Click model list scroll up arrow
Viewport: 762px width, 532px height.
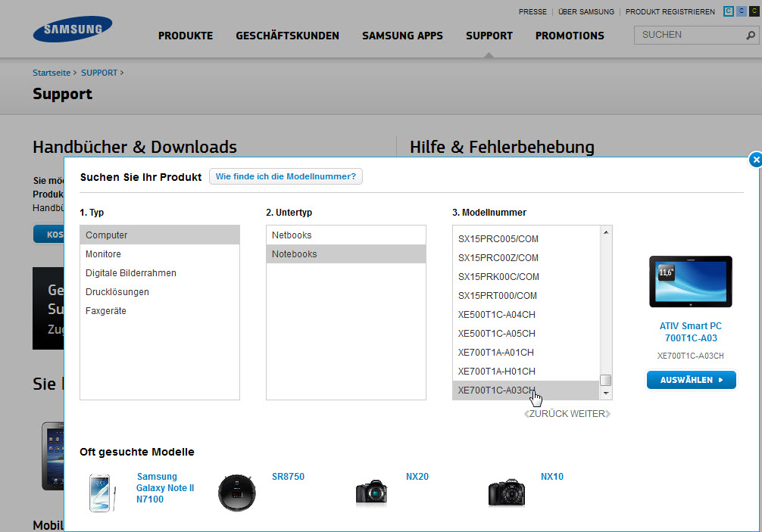(x=605, y=232)
